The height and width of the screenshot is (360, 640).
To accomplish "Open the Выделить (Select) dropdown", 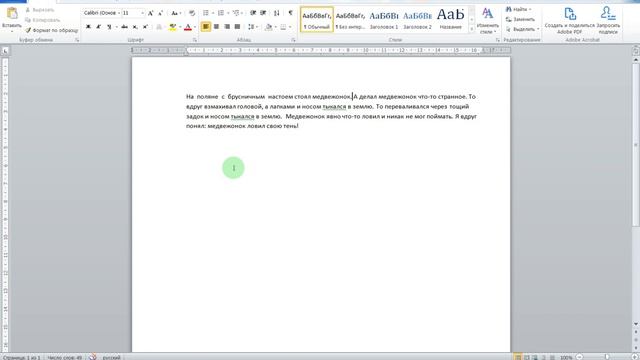I will point(522,29).
